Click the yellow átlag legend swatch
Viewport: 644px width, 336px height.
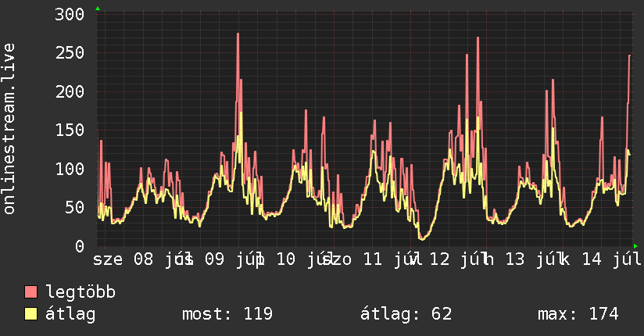coord(30,314)
